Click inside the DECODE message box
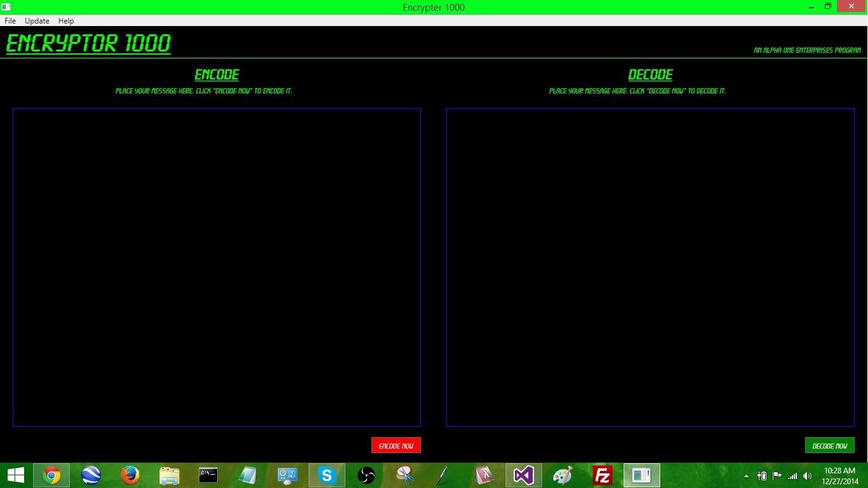 pyautogui.click(x=650, y=267)
